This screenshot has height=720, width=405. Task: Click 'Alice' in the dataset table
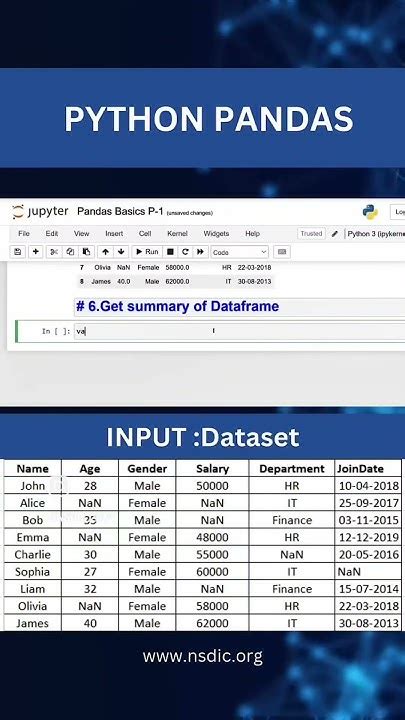pos(33,503)
